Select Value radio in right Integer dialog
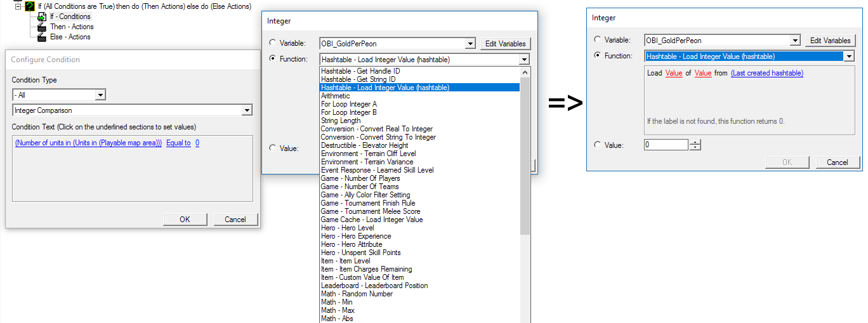This screenshot has width=868, height=323. [598, 145]
